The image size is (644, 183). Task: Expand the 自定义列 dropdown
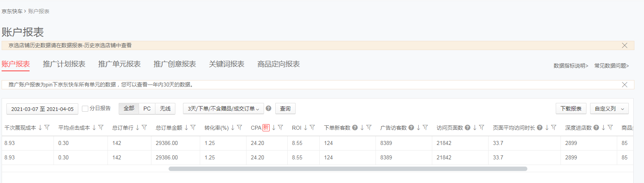[609, 109]
